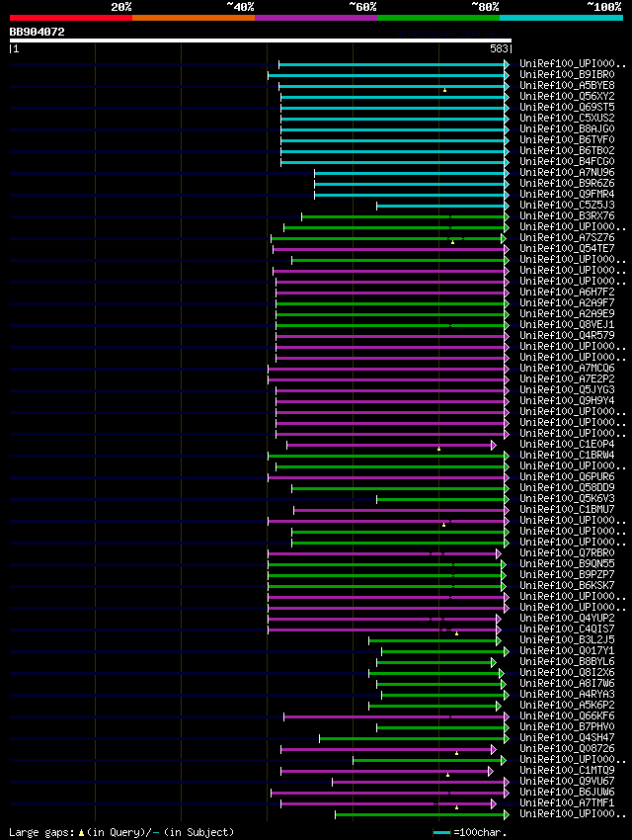Select the query name BB904072
The image size is (632, 840).
pos(37,32)
